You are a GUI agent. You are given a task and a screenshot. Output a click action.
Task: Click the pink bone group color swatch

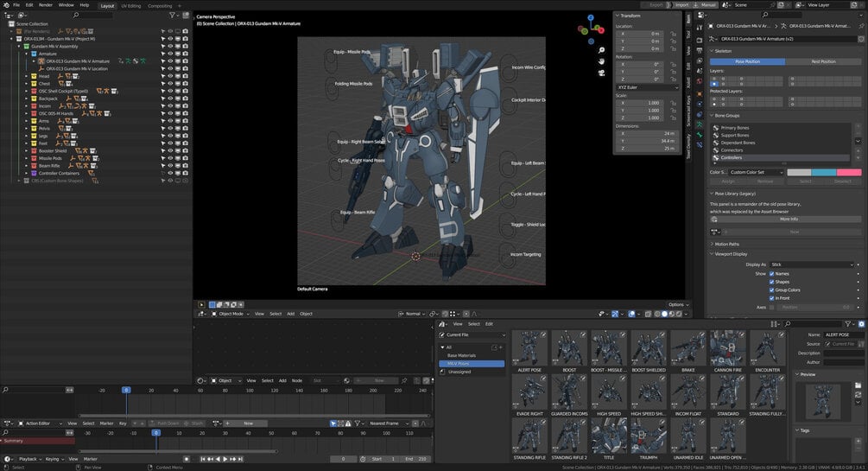(x=849, y=172)
